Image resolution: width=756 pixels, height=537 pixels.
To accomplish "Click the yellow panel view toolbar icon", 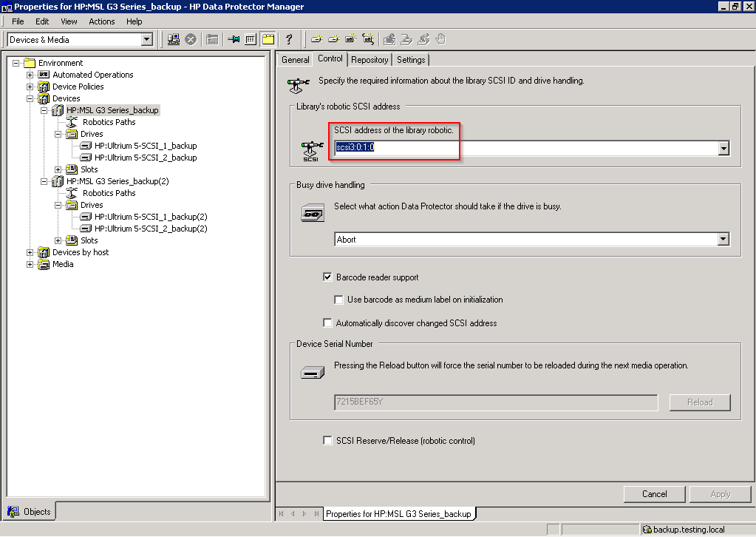I will tap(268, 39).
